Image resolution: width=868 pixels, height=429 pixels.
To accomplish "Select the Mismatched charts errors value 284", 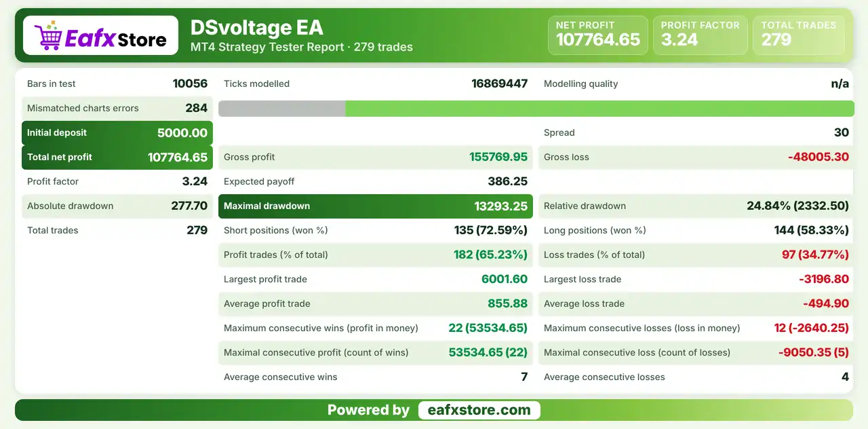I will pyautogui.click(x=196, y=109).
